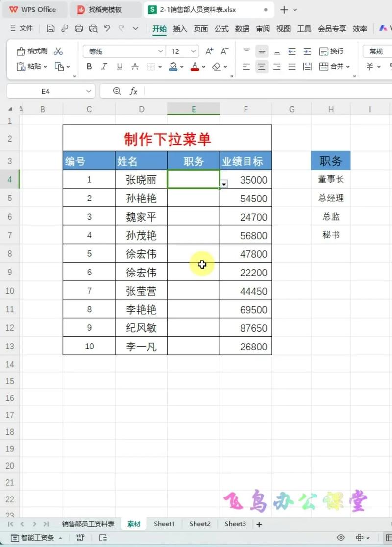This screenshot has width=392, height=547.
Task: Click the Select All corner triangle
Action: (10, 109)
